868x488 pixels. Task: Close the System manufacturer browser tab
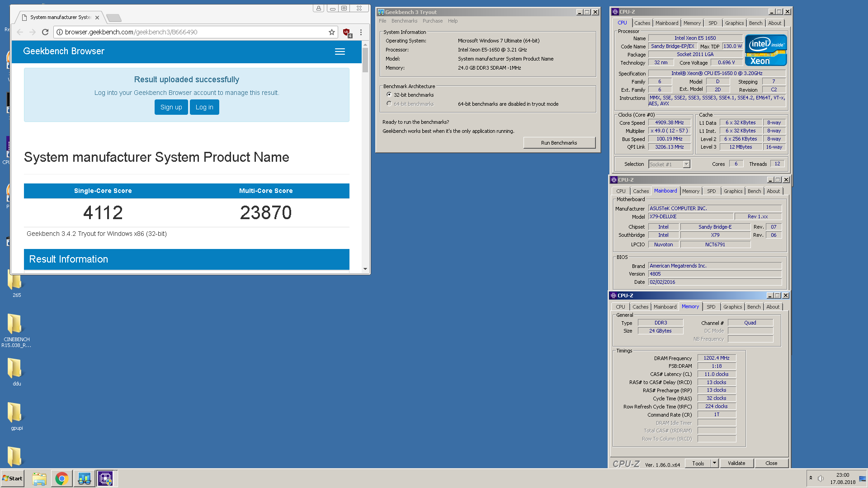(x=97, y=18)
